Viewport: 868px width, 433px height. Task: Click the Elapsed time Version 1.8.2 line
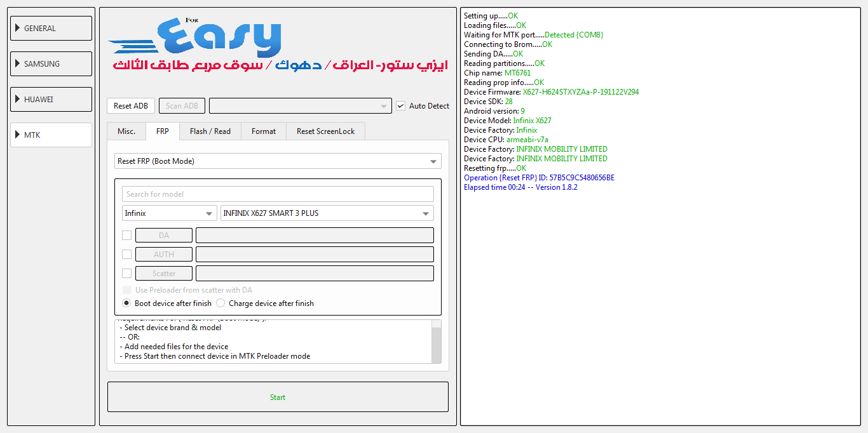point(521,187)
